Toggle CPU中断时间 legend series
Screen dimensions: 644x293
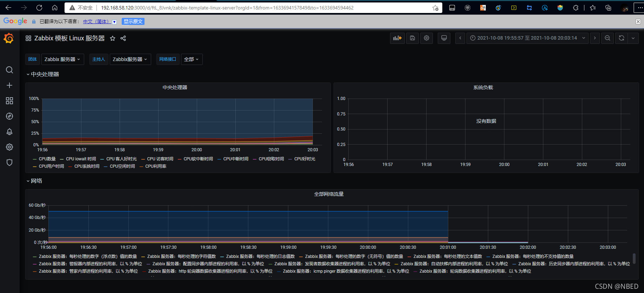[x=236, y=159]
